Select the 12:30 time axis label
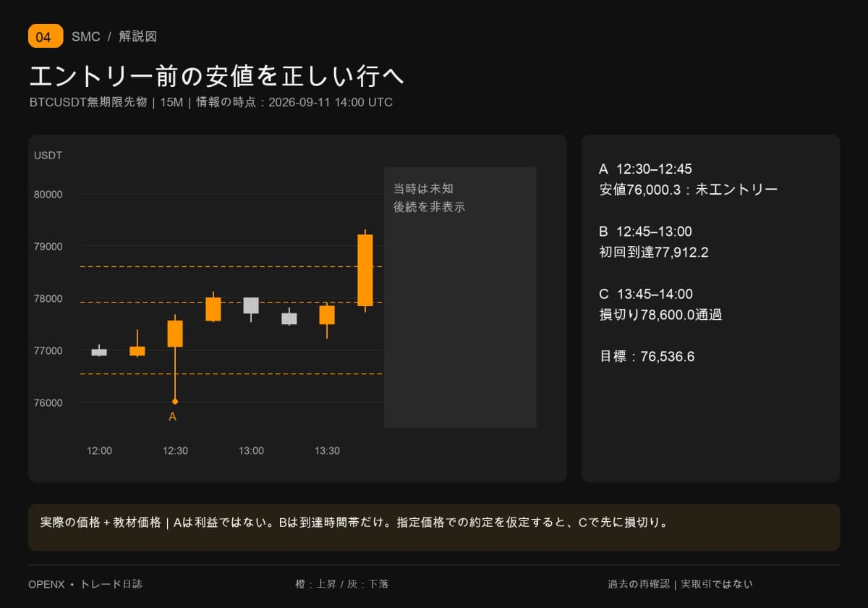The width and height of the screenshot is (868, 608). [175, 450]
